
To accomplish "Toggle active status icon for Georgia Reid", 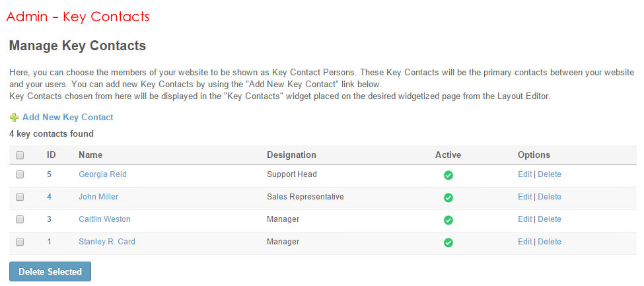I will pyautogui.click(x=448, y=175).
